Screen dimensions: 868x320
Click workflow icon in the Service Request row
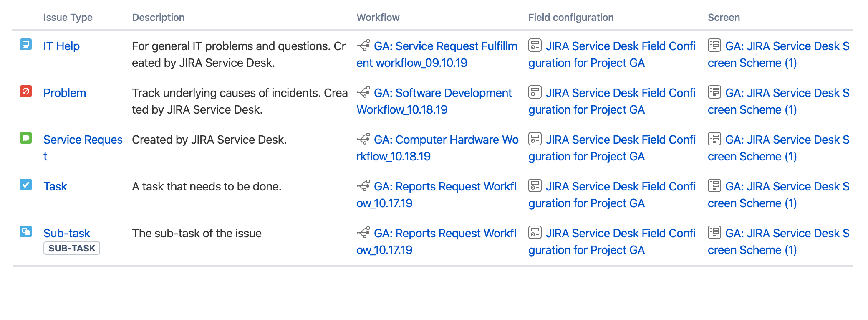(x=363, y=139)
